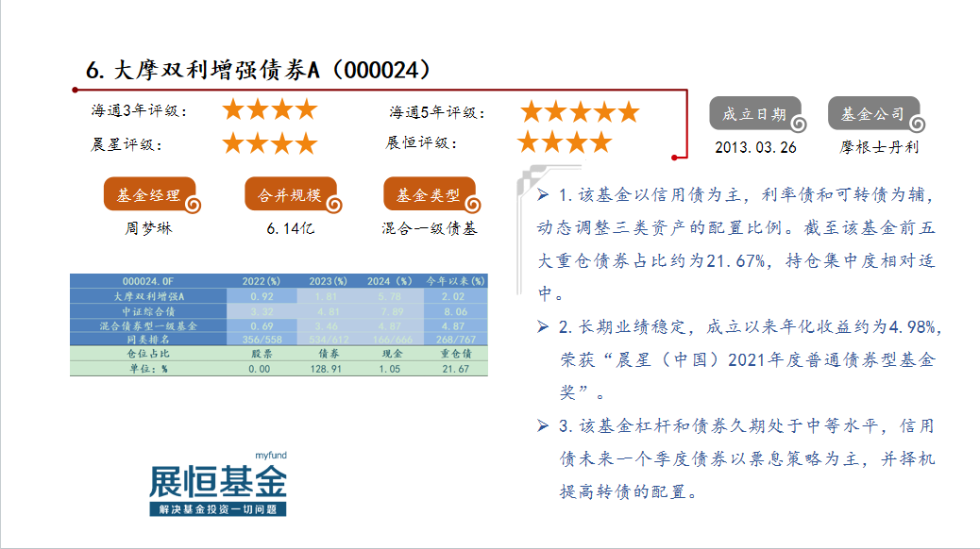Click the 成立日期 gray badge

(754, 114)
